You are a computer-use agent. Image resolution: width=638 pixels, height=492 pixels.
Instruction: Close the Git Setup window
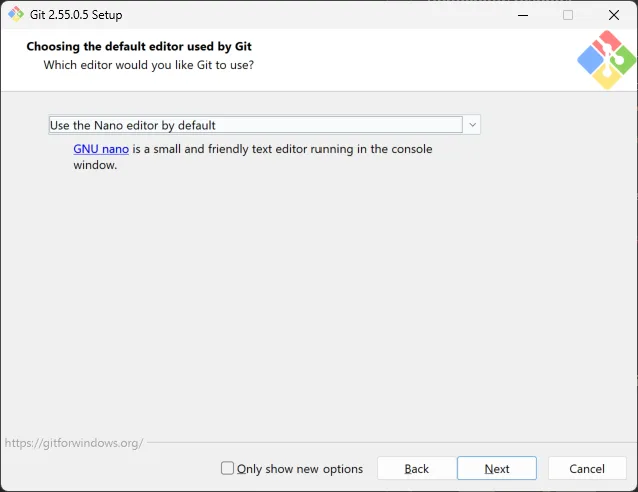[614, 15]
